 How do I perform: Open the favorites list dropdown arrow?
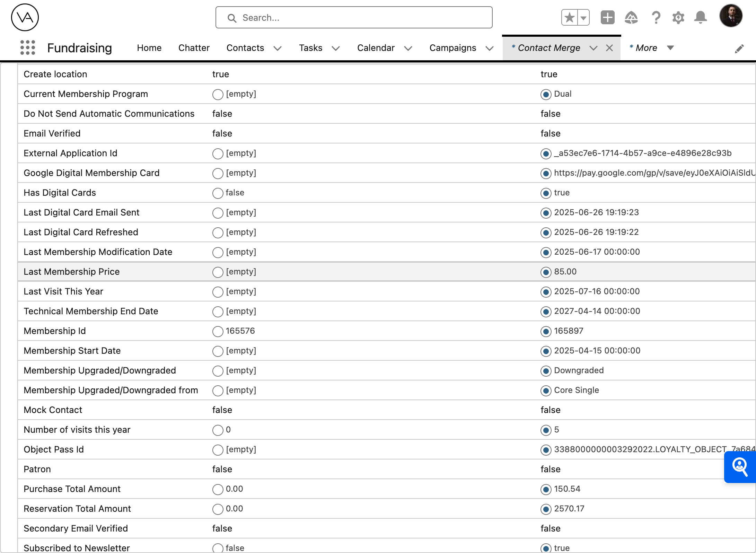pos(583,17)
